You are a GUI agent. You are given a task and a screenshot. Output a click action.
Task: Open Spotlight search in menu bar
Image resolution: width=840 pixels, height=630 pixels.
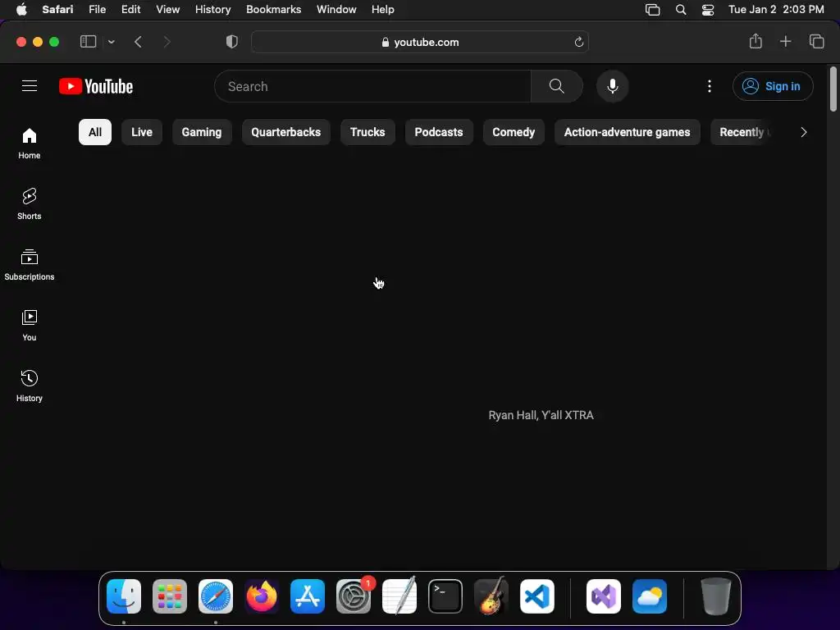tap(681, 10)
